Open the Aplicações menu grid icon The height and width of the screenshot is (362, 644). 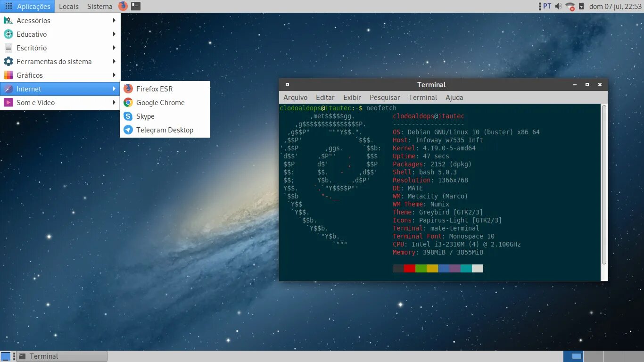pos(8,6)
